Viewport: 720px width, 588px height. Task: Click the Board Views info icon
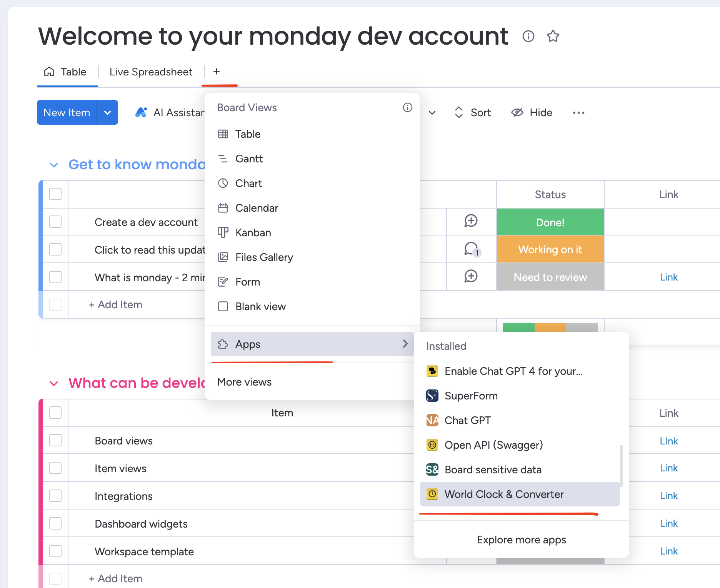point(408,107)
